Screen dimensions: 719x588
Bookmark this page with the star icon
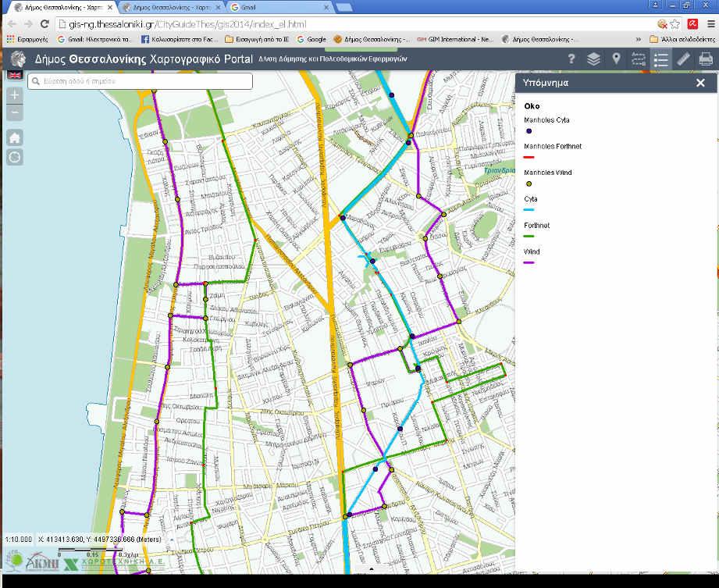[x=675, y=24]
